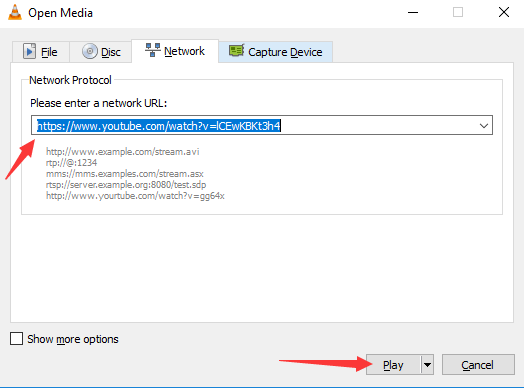Close the Open Media dialog
This screenshot has width=524, height=388.
coord(504,13)
